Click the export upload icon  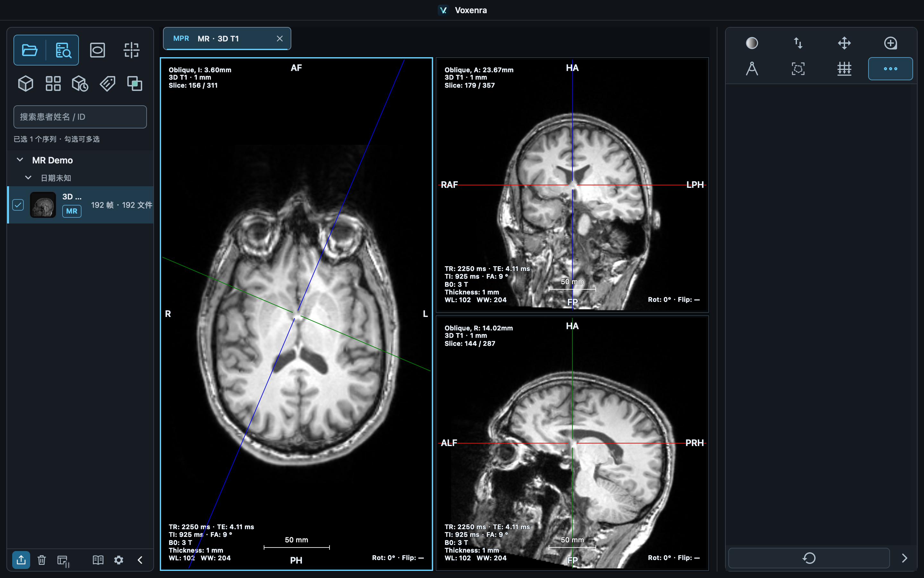click(21, 560)
